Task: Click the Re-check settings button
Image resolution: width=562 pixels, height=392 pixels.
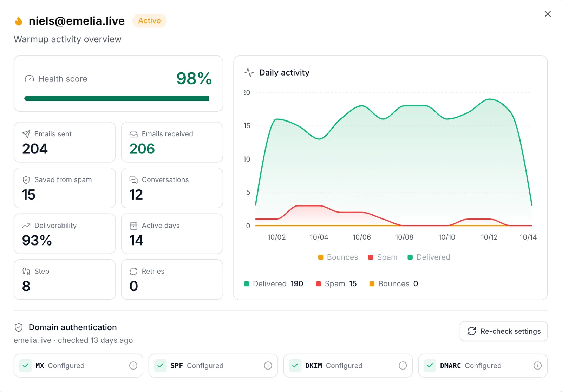Action: [504, 331]
